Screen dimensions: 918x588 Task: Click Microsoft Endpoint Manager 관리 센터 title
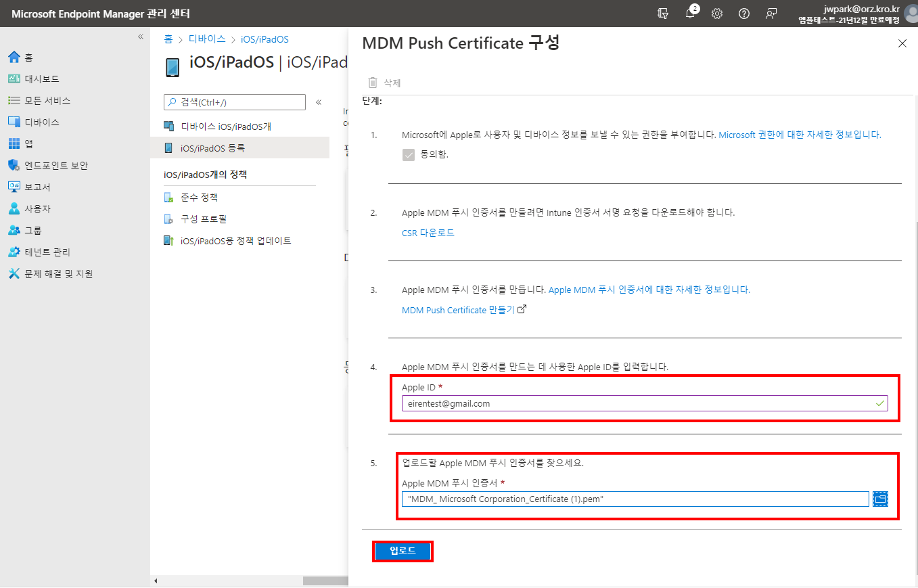click(x=101, y=14)
